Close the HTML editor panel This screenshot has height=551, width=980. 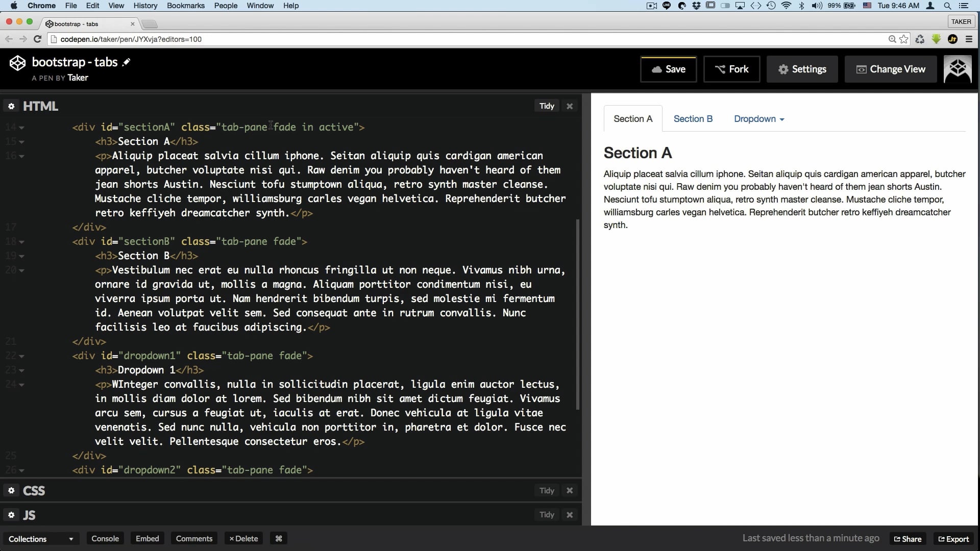coord(570,106)
